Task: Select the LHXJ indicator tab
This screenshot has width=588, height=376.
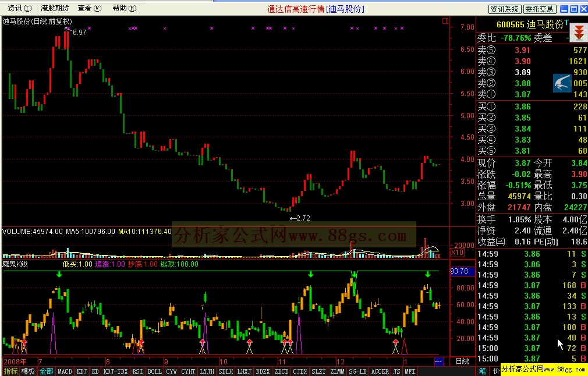Action: point(244,371)
